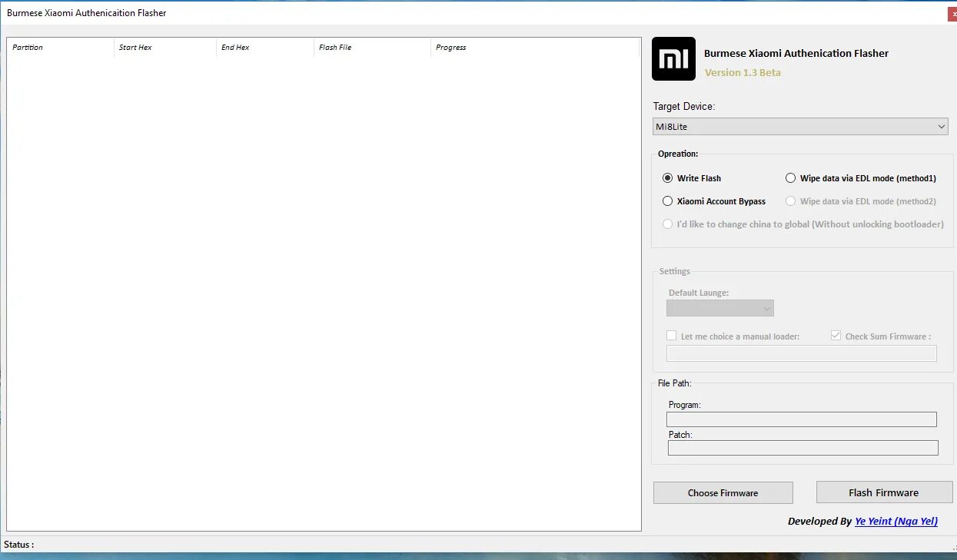Click the End Hex column header
The width and height of the screenshot is (957, 560).
[265, 48]
